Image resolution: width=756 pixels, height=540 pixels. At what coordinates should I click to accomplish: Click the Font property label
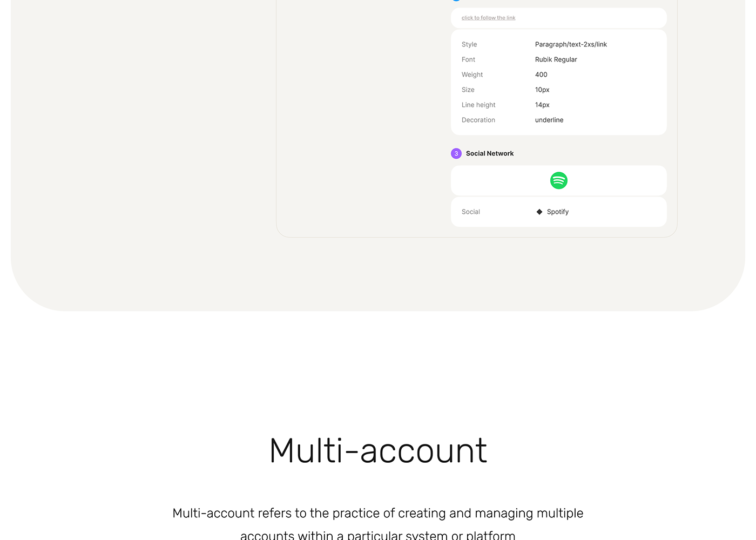(468, 59)
